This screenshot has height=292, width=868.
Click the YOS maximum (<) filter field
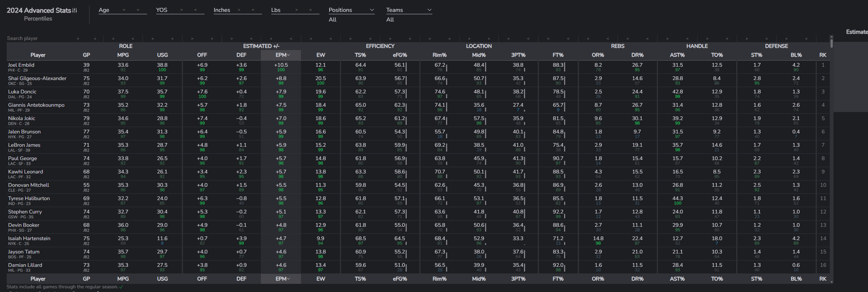[196, 10]
